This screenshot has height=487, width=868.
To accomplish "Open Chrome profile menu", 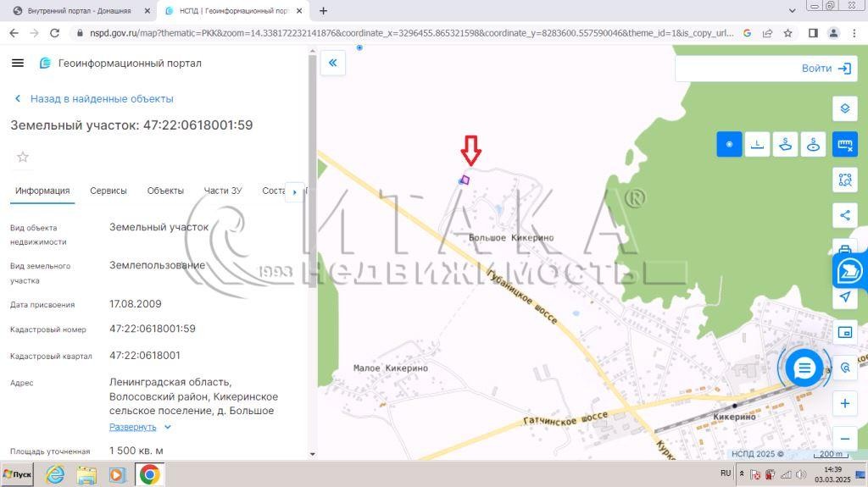I will tap(833, 33).
